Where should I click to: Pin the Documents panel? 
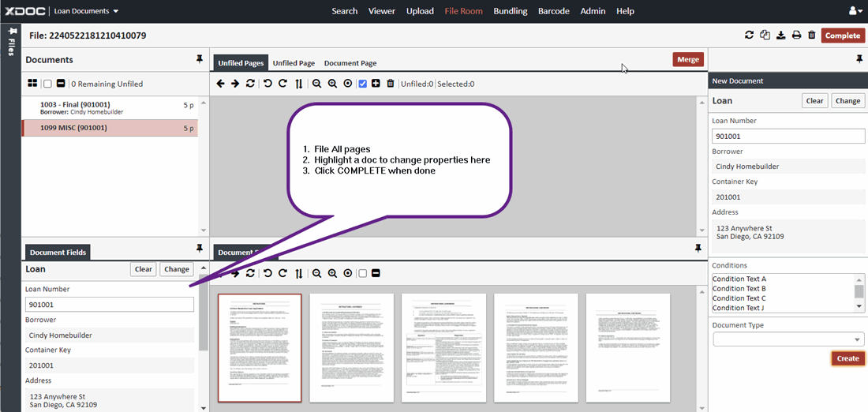(x=199, y=59)
